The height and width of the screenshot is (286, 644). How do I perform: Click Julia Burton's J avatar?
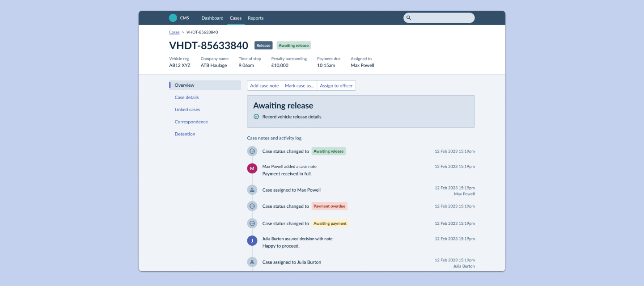click(x=252, y=241)
